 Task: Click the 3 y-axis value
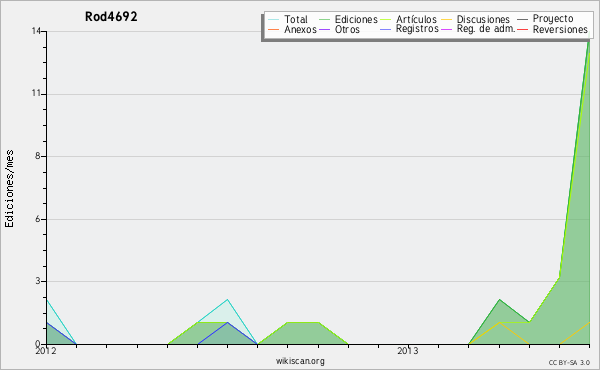click(x=38, y=281)
